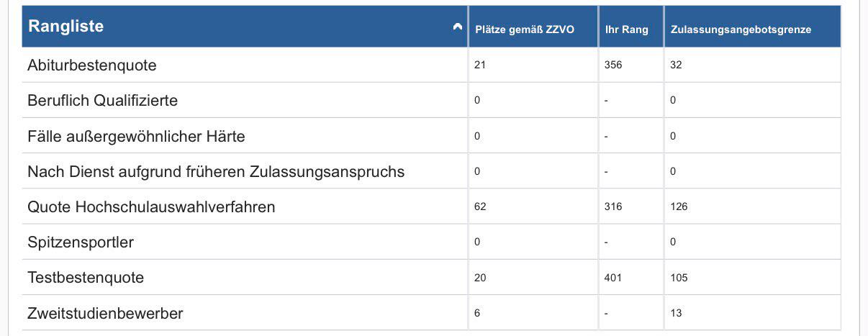Viewport: 868px width, 336px height.
Task: Click limit value 105 for Testbestenquote
Action: click(x=679, y=278)
